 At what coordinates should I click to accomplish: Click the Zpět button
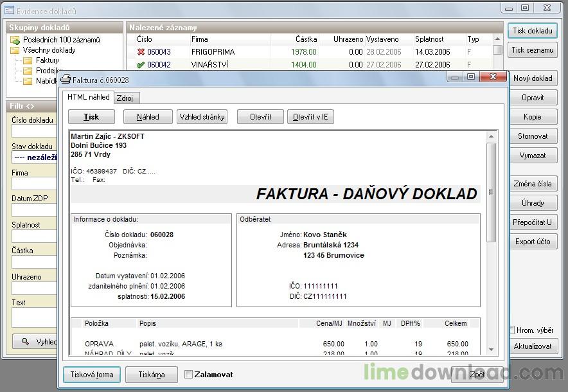pos(477,375)
